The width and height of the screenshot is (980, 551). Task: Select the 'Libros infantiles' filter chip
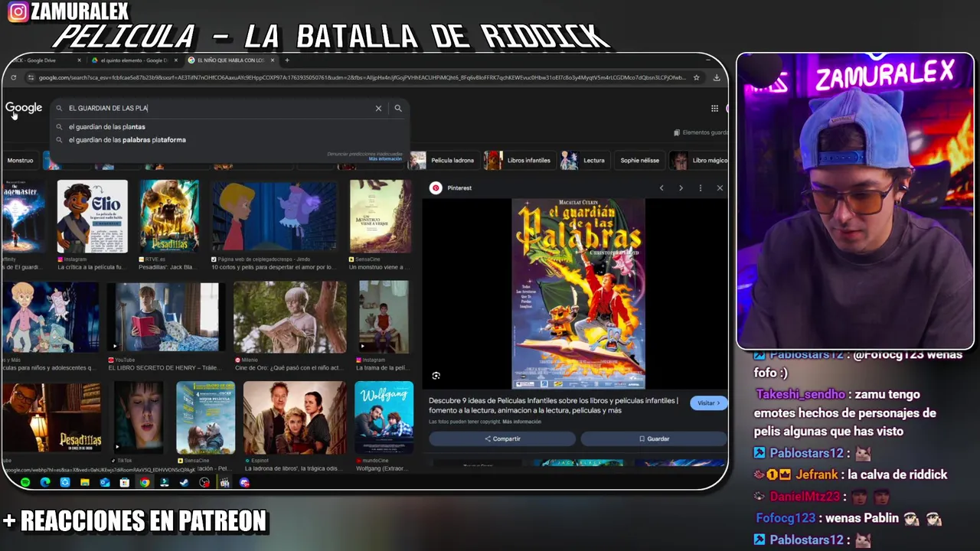click(518, 161)
